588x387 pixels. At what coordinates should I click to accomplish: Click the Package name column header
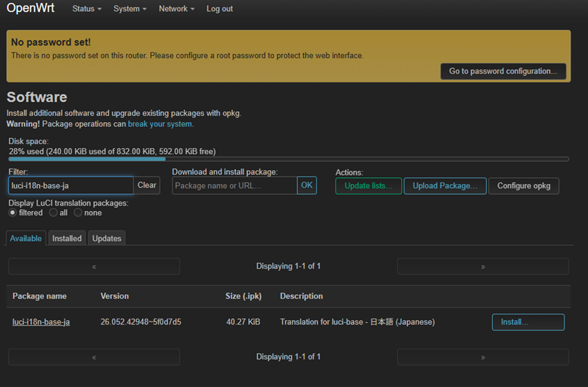pos(40,296)
